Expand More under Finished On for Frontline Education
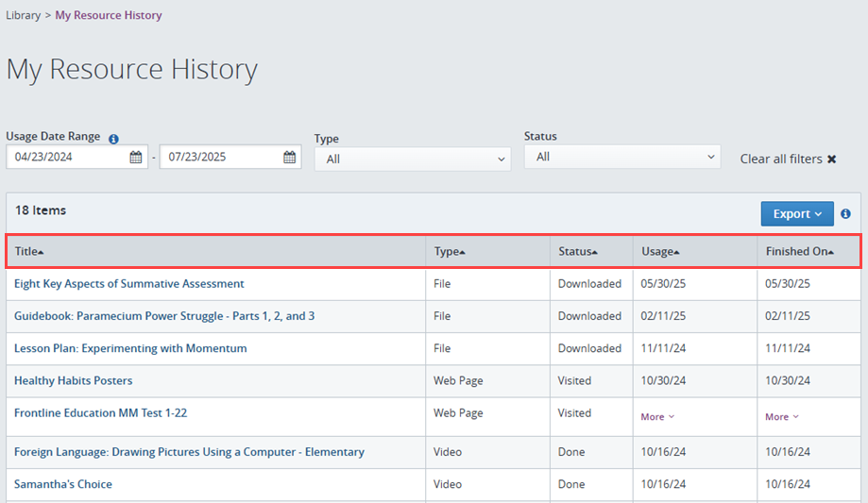Viewport: 868px width, 503px height. pyautogui.click(x=782, y=417)
